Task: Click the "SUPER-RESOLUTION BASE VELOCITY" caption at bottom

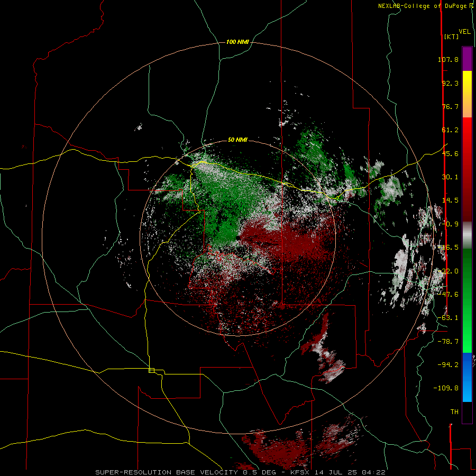Action: pyautogui.click(x=167, y=472)
